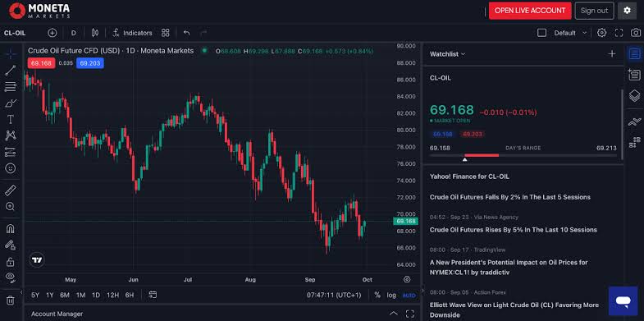The width and height of the screenshot is (644, 321).
Task: Toggle lock all drawing tools
Action: point(11,261)
